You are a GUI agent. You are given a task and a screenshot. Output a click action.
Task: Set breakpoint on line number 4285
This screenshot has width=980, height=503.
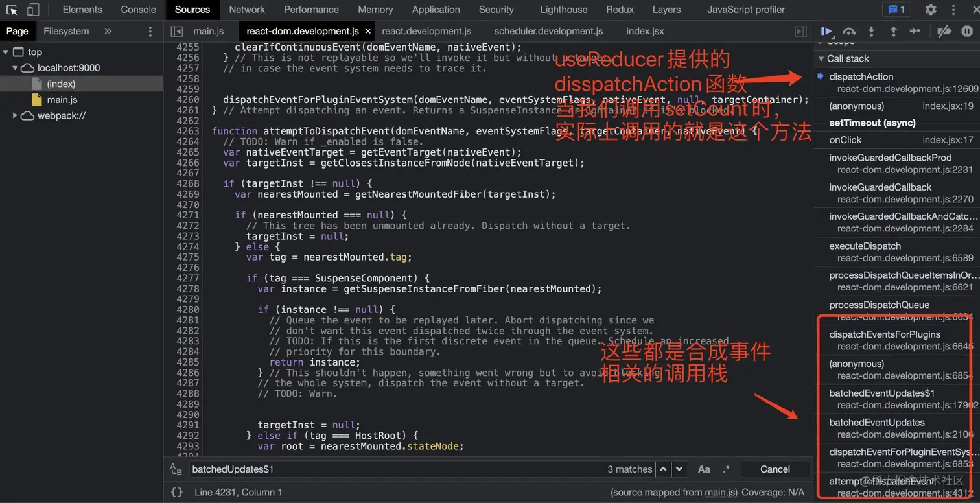coord(188,362)
